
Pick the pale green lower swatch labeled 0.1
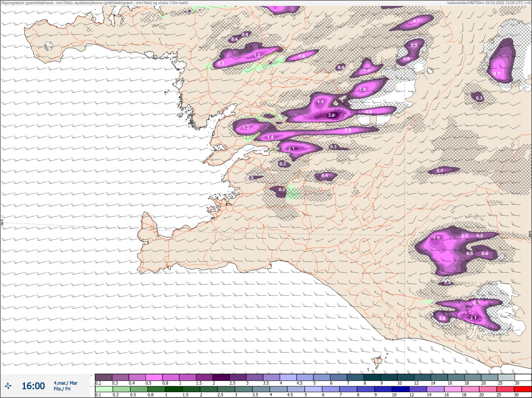(103, 389)
